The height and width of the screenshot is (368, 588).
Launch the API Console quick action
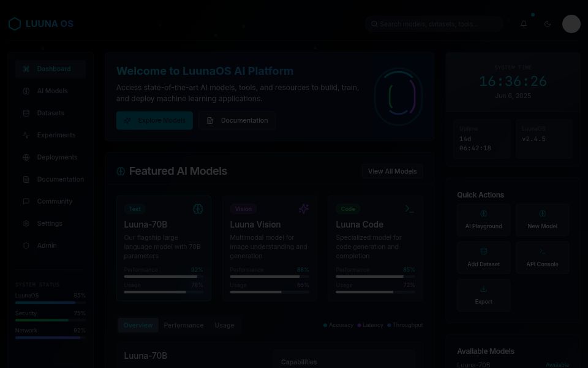[542, 258]
